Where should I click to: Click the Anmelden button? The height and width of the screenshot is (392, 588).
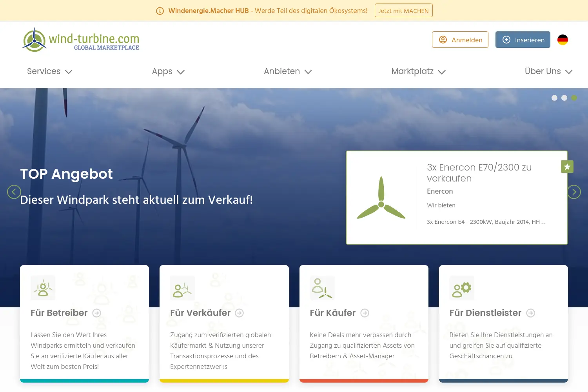(460, 40)
